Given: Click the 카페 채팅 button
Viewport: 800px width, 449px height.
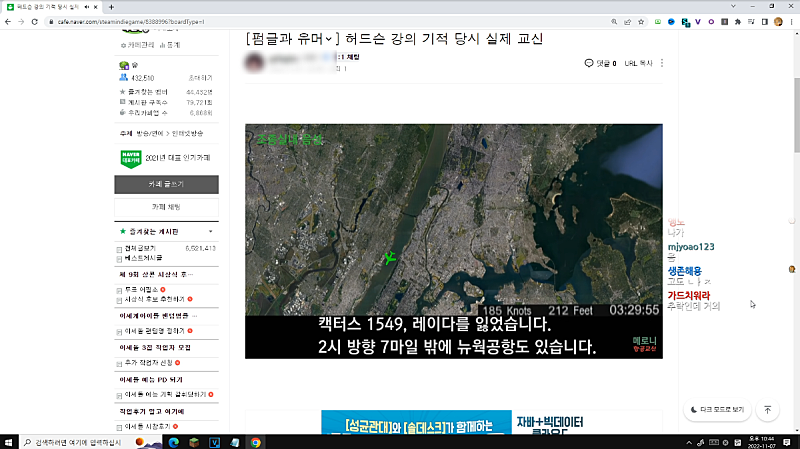Looking at the screenshot, I should (166, 207).
